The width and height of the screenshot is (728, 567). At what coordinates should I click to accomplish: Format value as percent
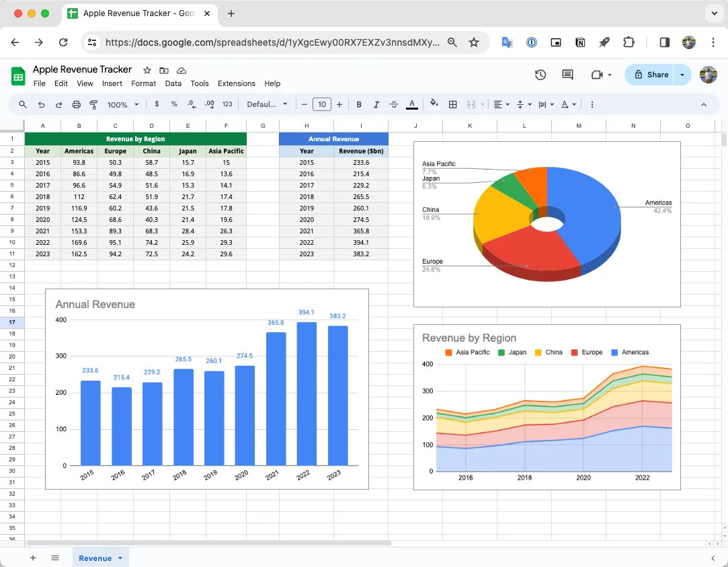tap(174, 104)
